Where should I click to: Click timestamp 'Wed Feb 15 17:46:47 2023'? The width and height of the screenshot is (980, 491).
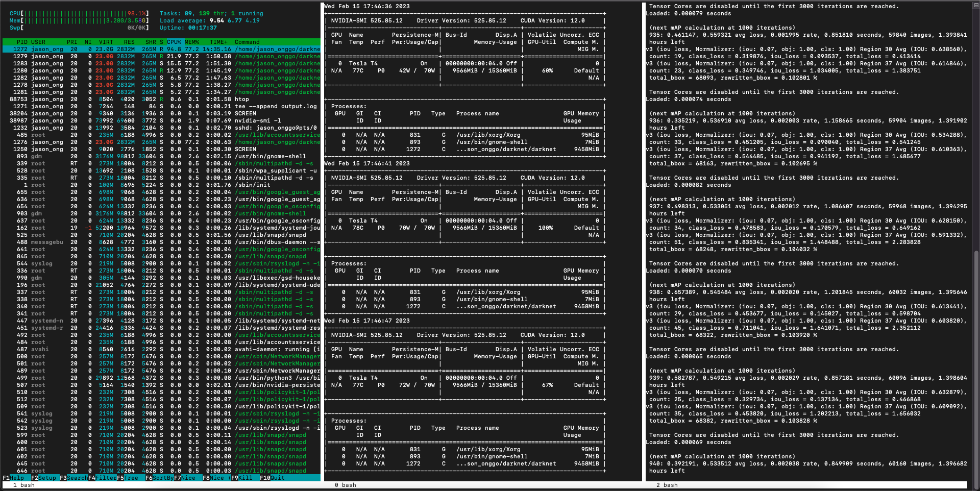(x=367, y=321)
